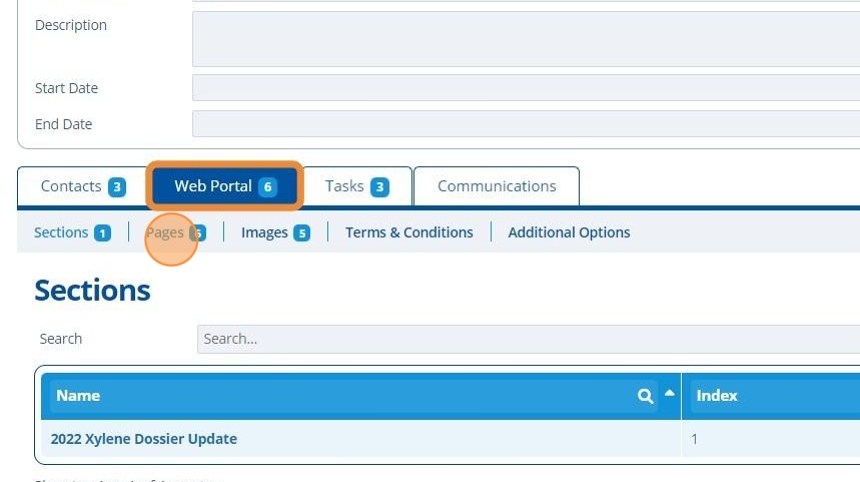Open Terms & Conditions section
This screenshot has width=860, height=482.
(409, 233)
